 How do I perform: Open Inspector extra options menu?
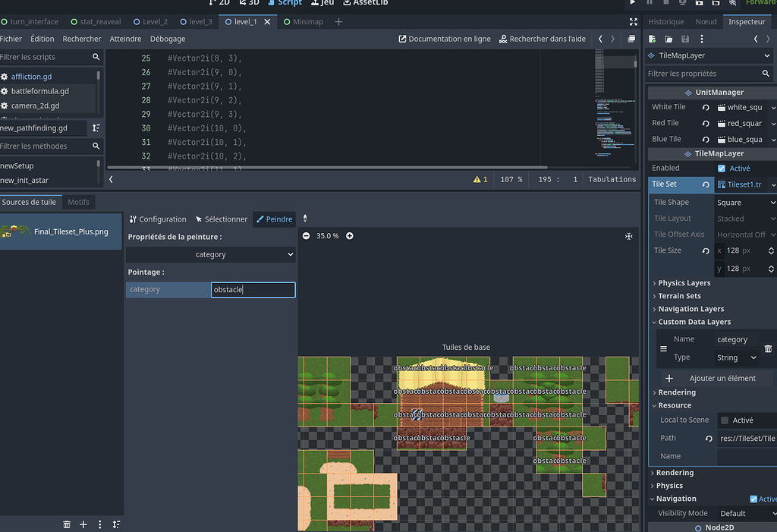[702, 39]
